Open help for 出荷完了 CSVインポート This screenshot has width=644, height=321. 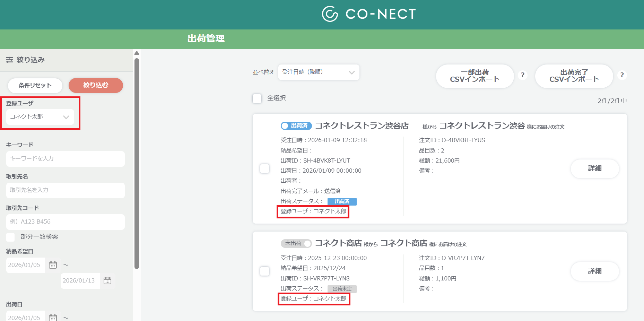click(622, 75)
